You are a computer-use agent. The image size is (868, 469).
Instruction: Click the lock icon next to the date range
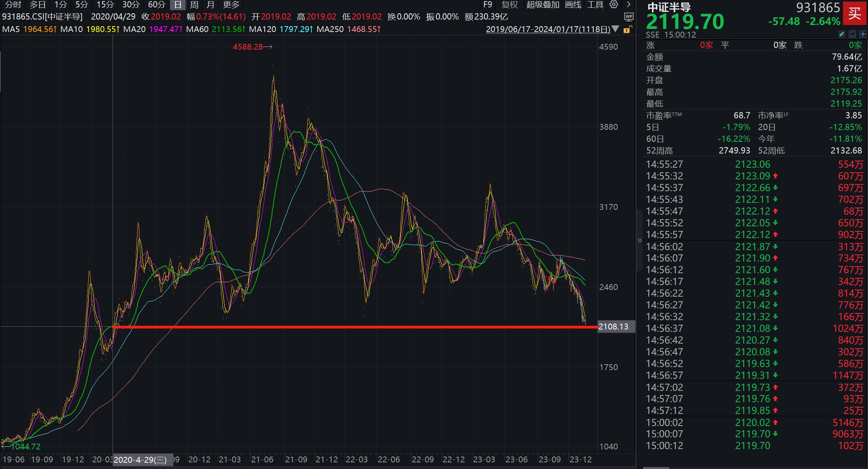(627, 29)
